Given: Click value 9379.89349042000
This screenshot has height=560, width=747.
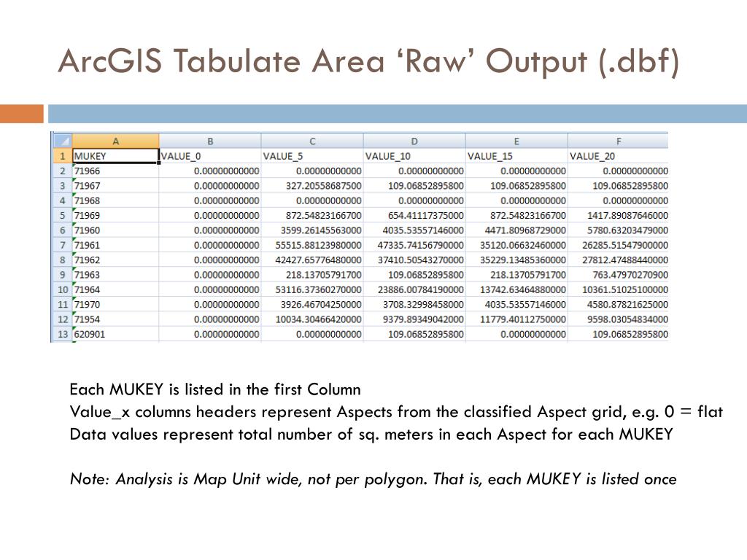Looking at the screenshot, I should pyautogui.click(x=414, y=319).
